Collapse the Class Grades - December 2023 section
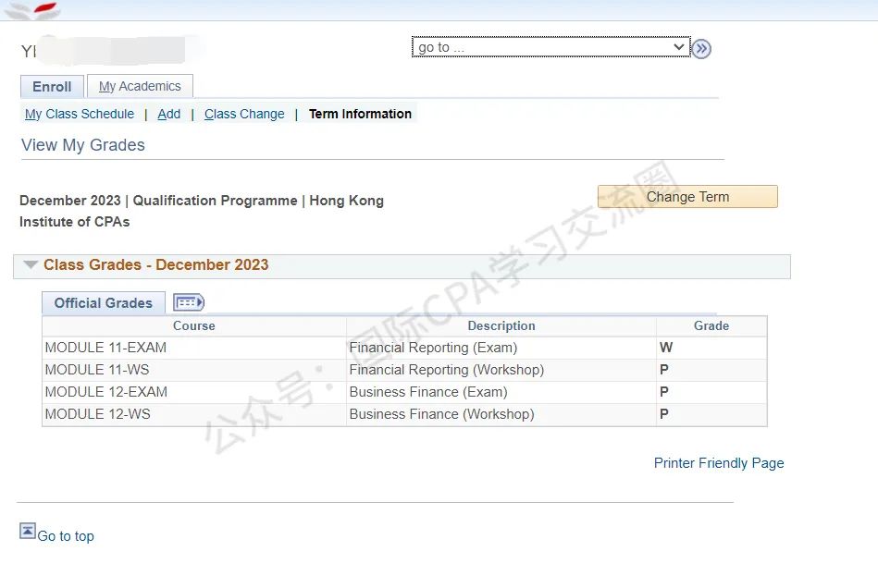 tap(31, 264)
